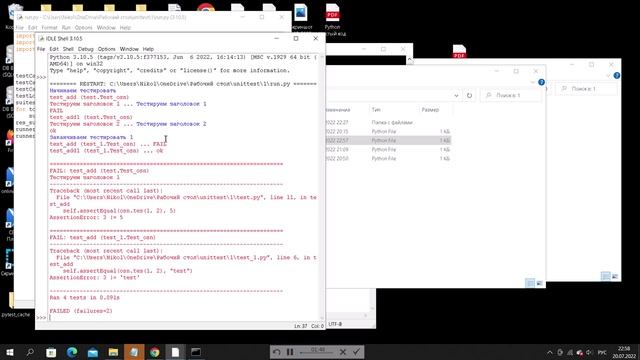This screenshot has width=640, height=360.
Task: Click 'Ran 4 tests' line in shell
Action: point(84,298)
